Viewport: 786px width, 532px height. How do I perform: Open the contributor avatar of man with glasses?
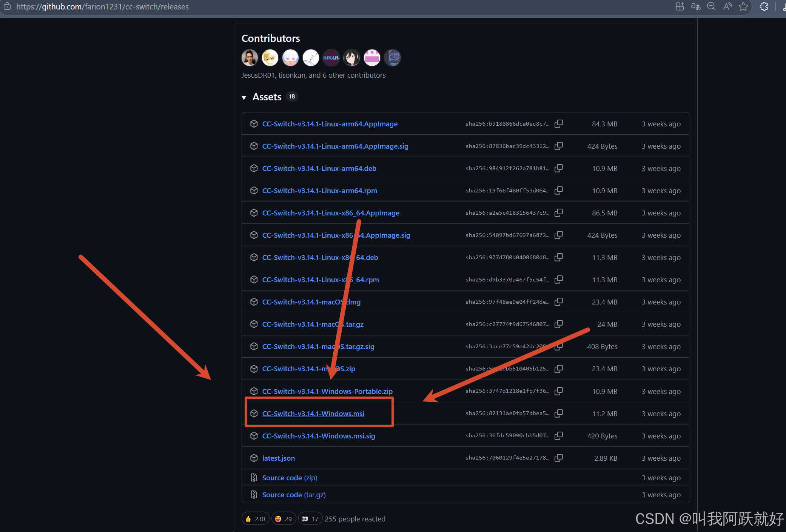[250, 58]
